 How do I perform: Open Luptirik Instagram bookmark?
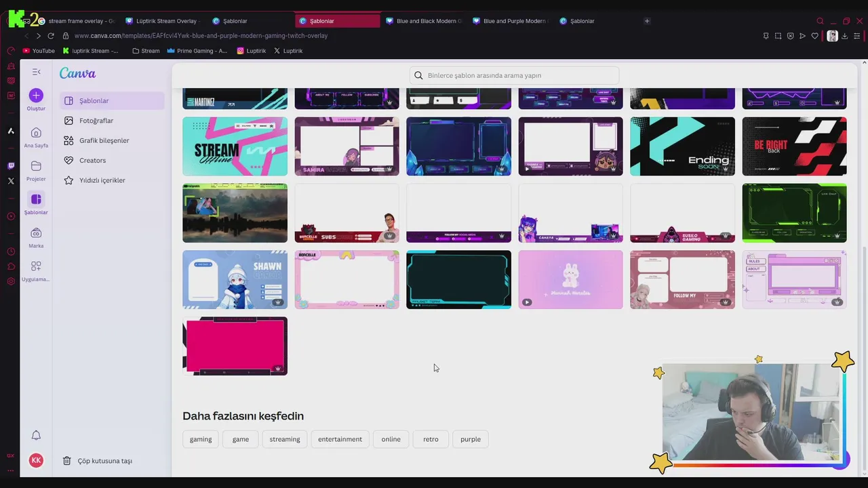pyautogui.click(x=251, y=51)
